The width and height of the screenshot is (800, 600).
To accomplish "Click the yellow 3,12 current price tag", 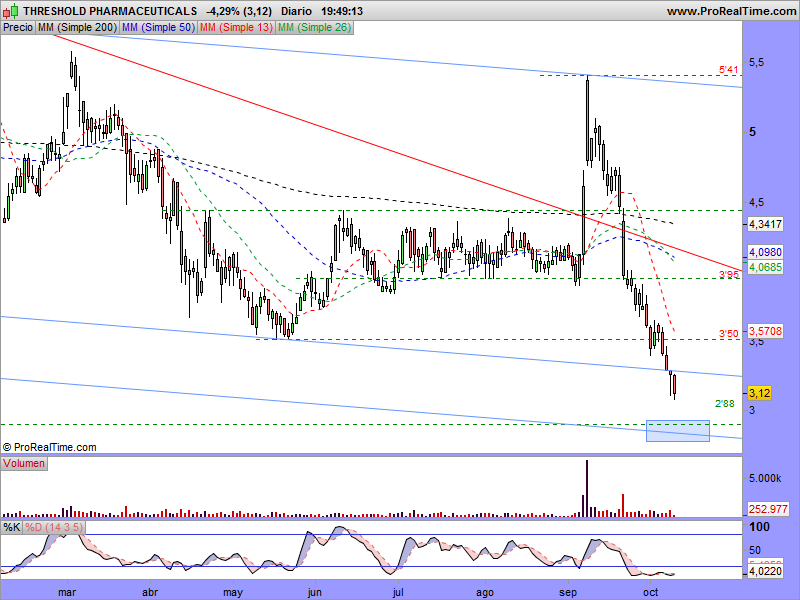I will [x=759, y=393].
